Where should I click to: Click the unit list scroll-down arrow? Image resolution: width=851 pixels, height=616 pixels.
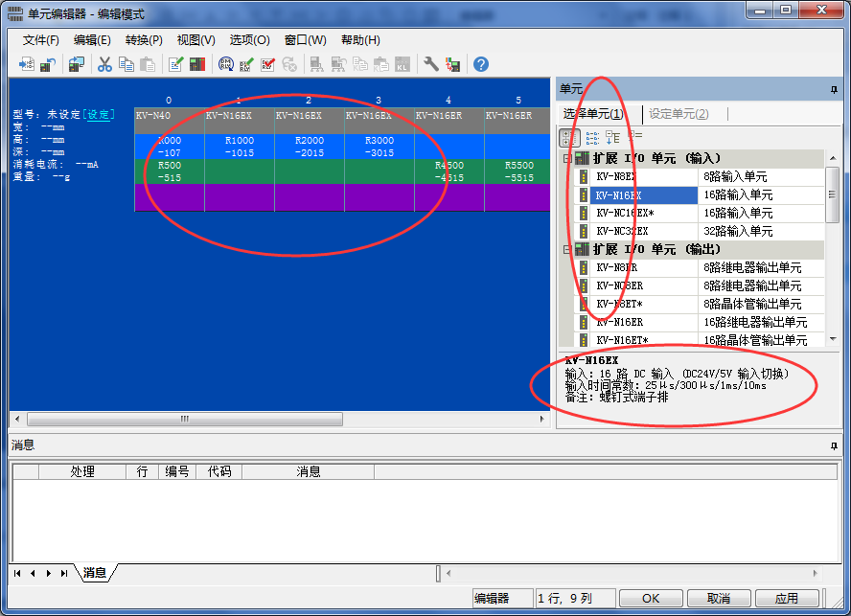click(833, 339)
